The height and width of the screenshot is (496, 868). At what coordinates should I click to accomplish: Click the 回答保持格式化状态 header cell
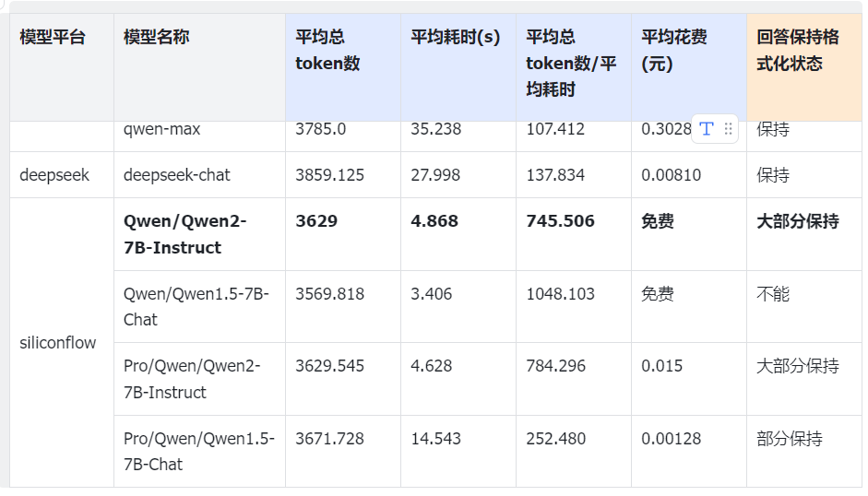point(798,51)
